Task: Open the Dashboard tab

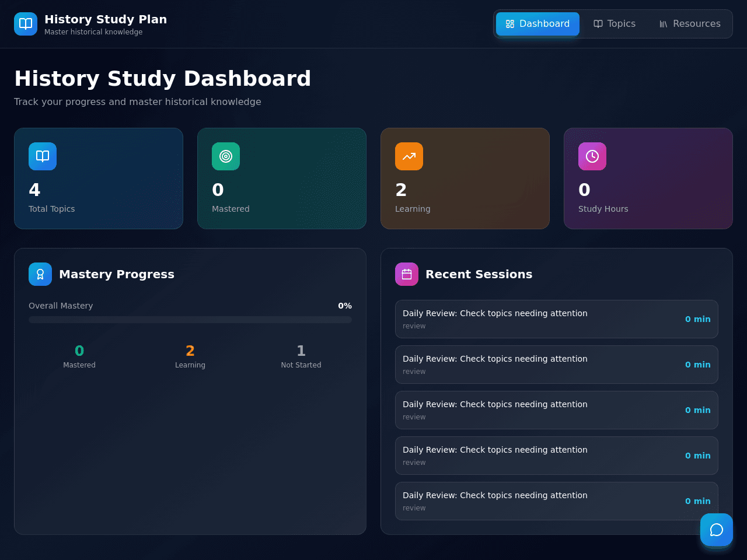Action: 537,24
